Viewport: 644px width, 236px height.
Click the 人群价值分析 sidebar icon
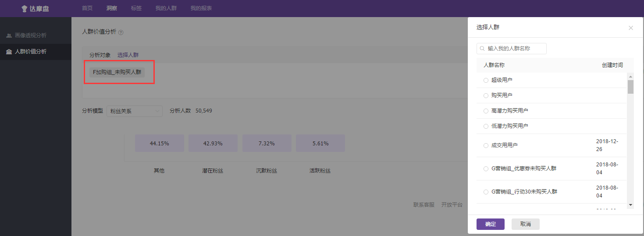click(9, 52)
